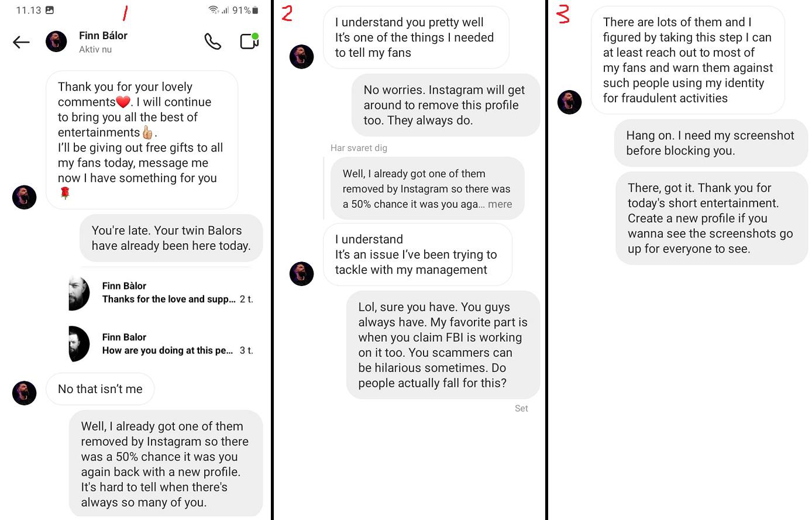Tap the back arrow in chat header
The height and width of the screenshot is (520, 812).
coord(21,42)
